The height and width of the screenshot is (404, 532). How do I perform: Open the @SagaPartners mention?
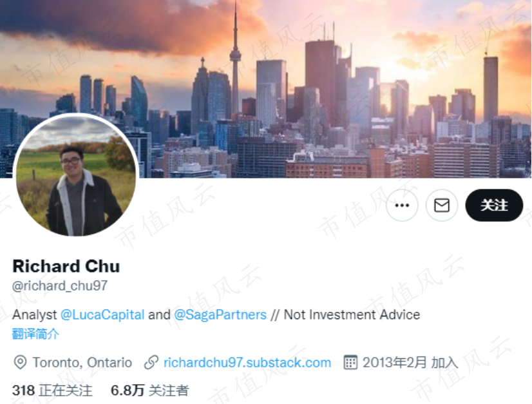point(220,314)
